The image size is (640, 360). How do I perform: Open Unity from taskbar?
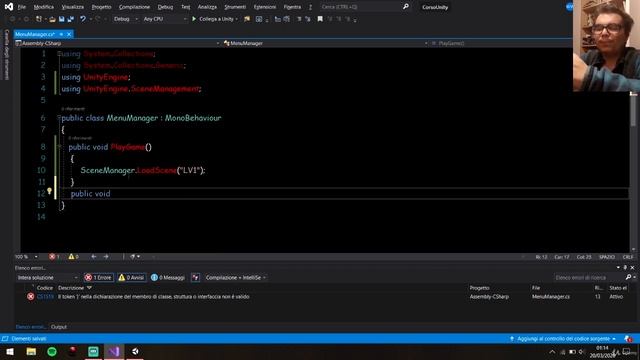[x=135, y=351]
